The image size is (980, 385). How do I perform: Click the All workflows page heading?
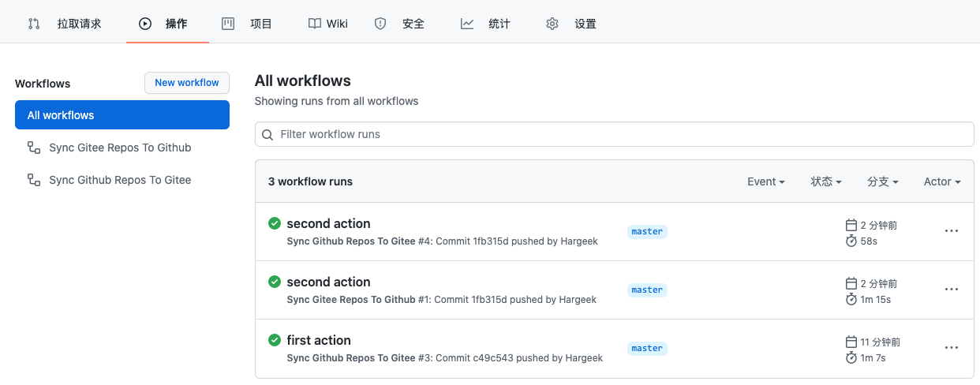[303, 80]
